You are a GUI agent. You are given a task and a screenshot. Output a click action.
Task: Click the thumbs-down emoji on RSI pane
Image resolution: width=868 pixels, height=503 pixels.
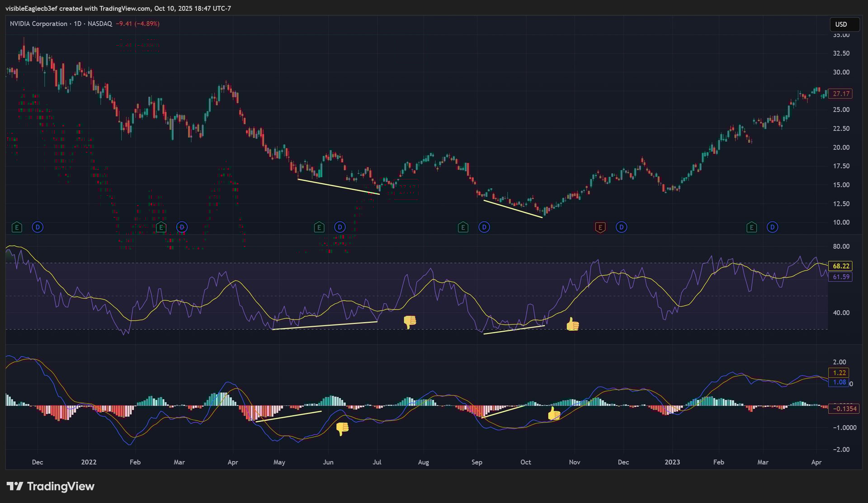(x=410, y=322)
